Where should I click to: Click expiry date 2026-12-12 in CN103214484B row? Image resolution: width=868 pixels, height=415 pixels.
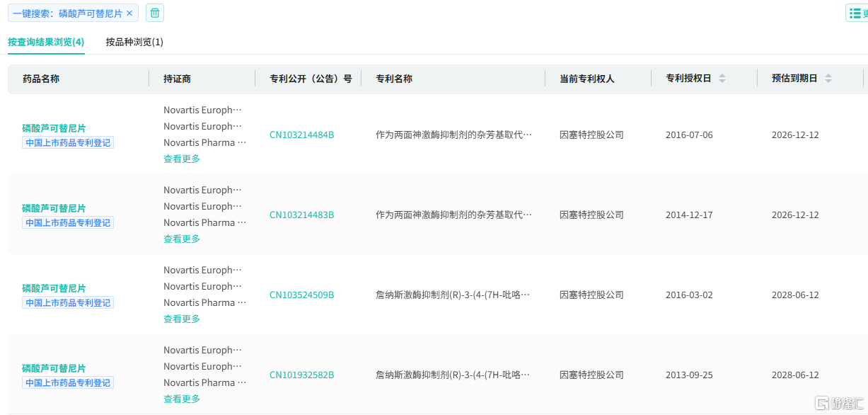795,135
